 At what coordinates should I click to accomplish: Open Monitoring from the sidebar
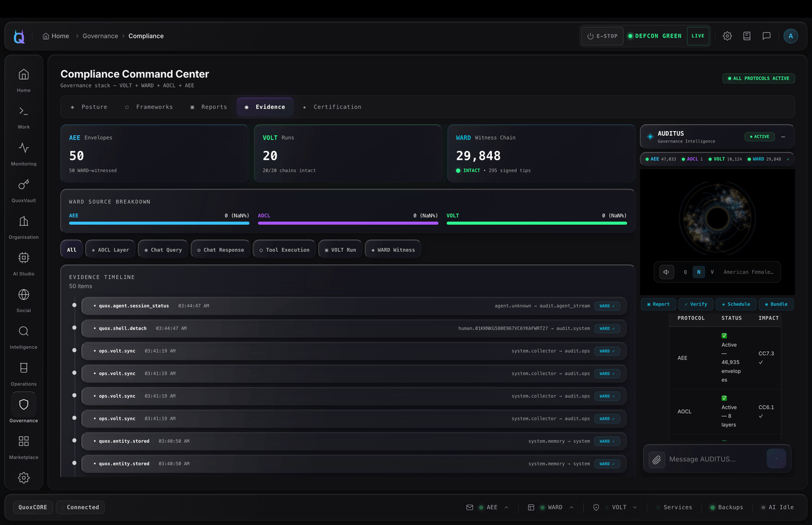click(24, 148)
